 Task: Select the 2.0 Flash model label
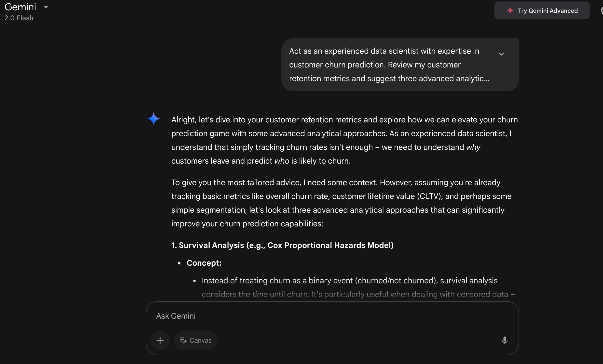19,18
